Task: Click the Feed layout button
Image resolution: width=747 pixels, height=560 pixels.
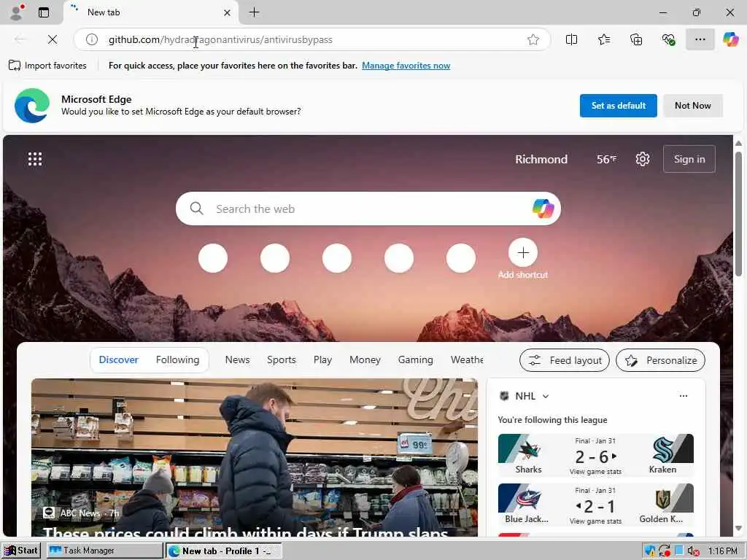Action: tap(565, 360)
